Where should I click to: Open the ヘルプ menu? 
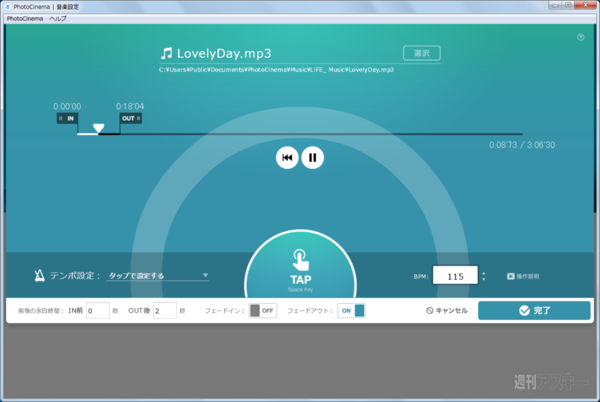point(58,18)
